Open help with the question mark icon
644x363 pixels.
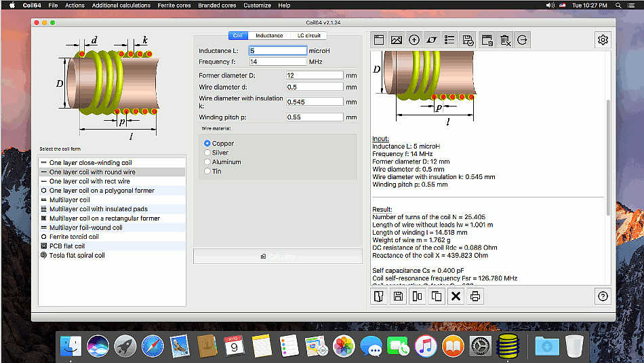603,296
